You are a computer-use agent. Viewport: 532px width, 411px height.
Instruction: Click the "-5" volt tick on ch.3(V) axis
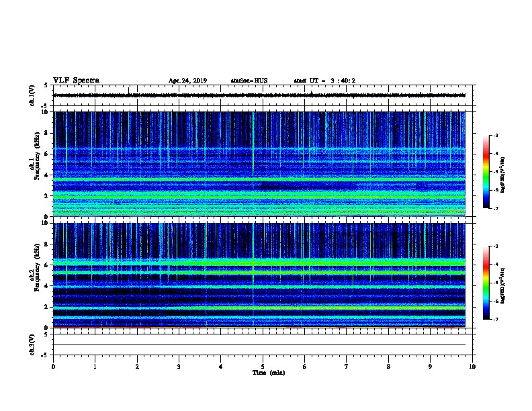pos(45,355)
